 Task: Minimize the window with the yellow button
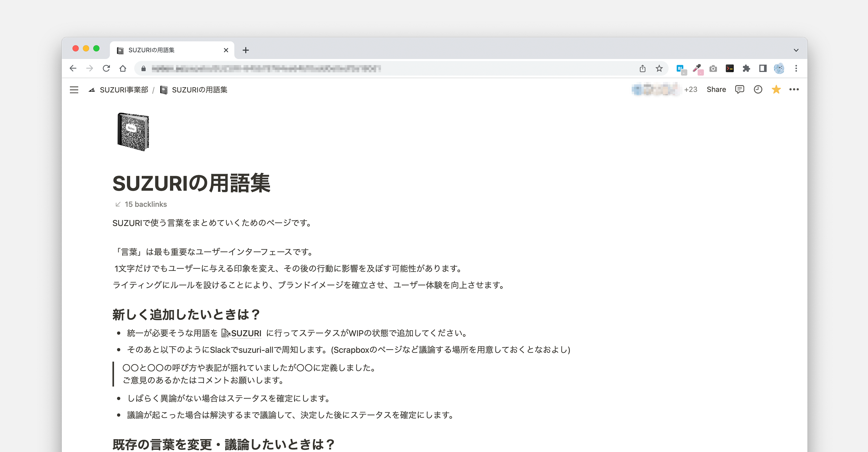(86, 49)
